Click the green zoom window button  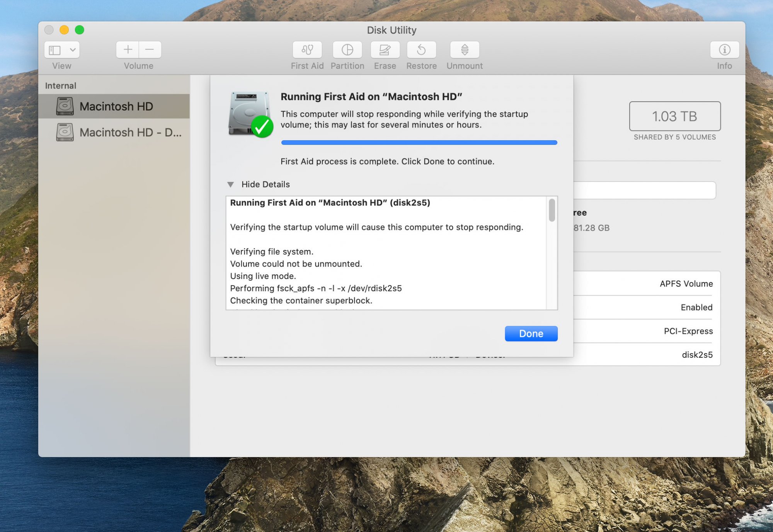80,30
